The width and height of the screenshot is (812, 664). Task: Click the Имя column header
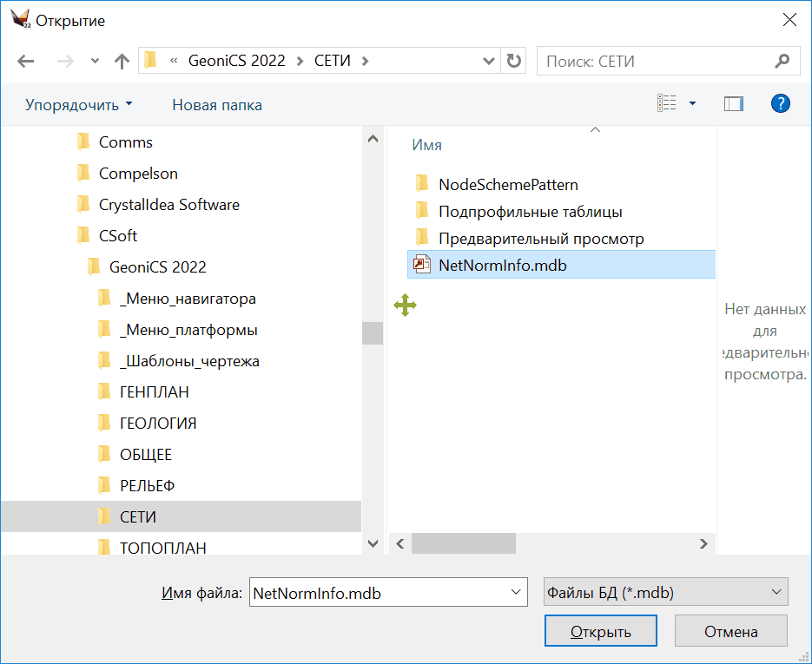click(427, 146)
